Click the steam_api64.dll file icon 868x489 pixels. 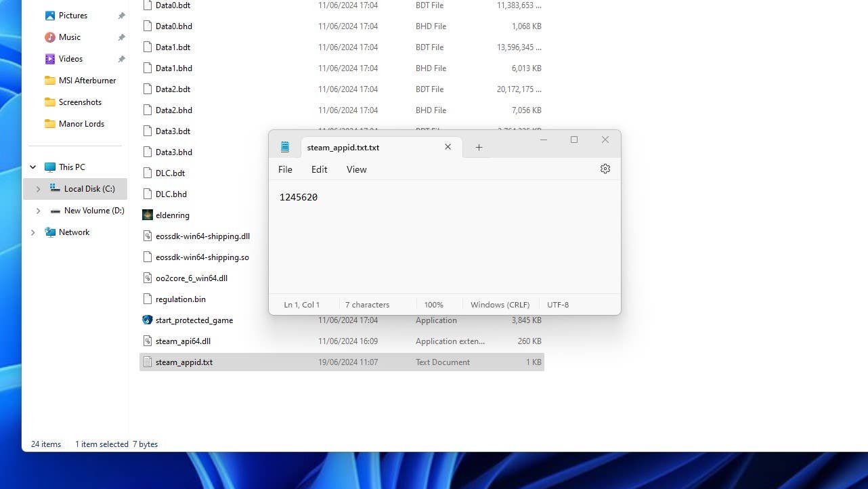(x=148, y=341)
